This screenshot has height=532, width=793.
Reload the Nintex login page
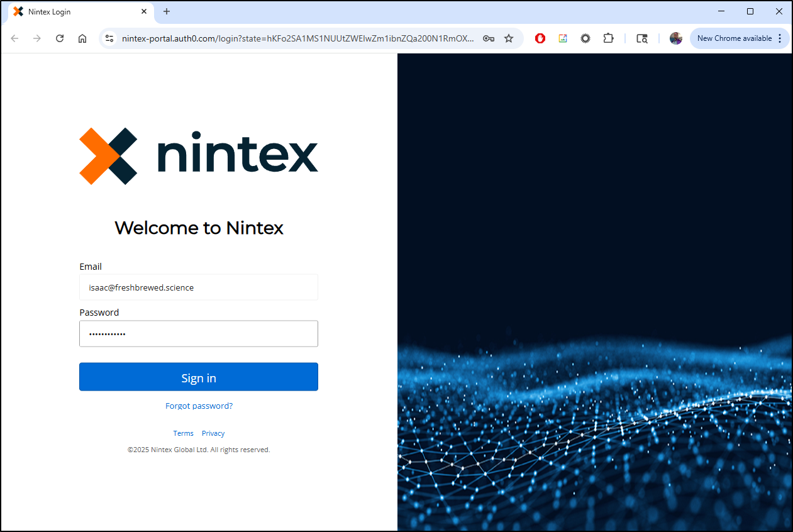point(60,38)
